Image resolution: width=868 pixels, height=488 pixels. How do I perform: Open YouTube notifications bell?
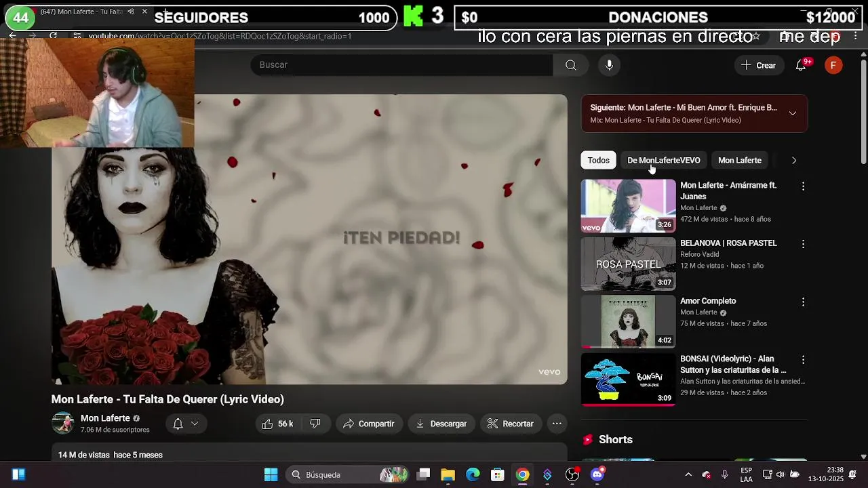pos(802,65)
